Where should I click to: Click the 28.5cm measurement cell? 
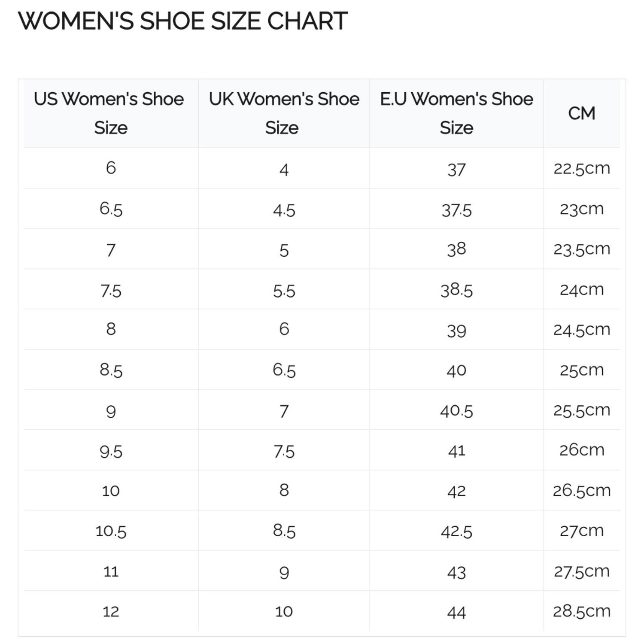(582, 611)
